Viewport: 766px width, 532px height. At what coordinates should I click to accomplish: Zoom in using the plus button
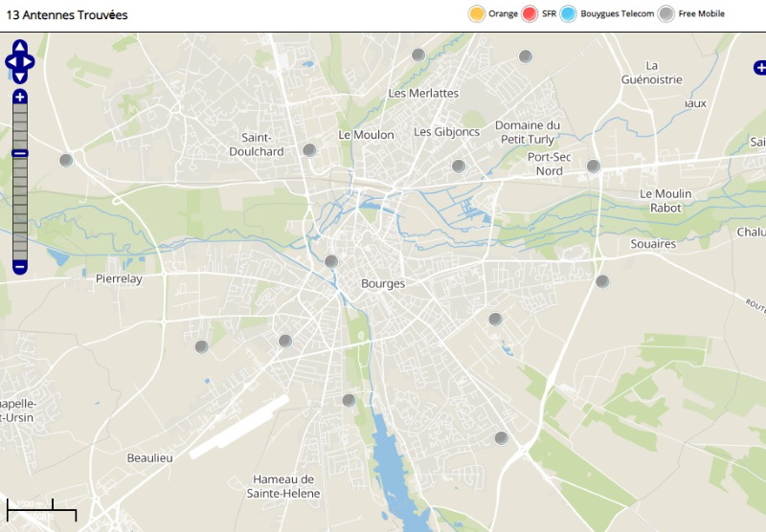(x=20, y=97)
